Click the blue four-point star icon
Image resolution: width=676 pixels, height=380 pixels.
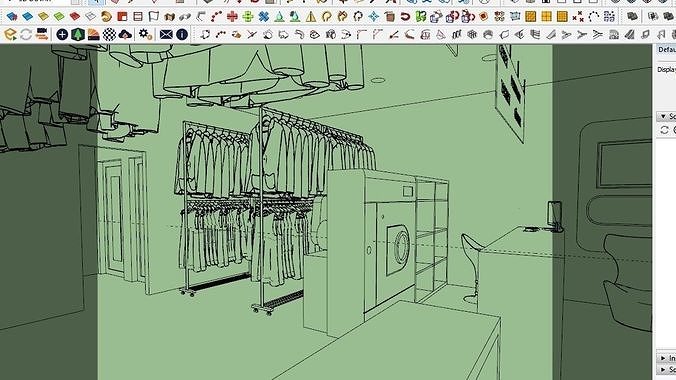pos(374,17)
